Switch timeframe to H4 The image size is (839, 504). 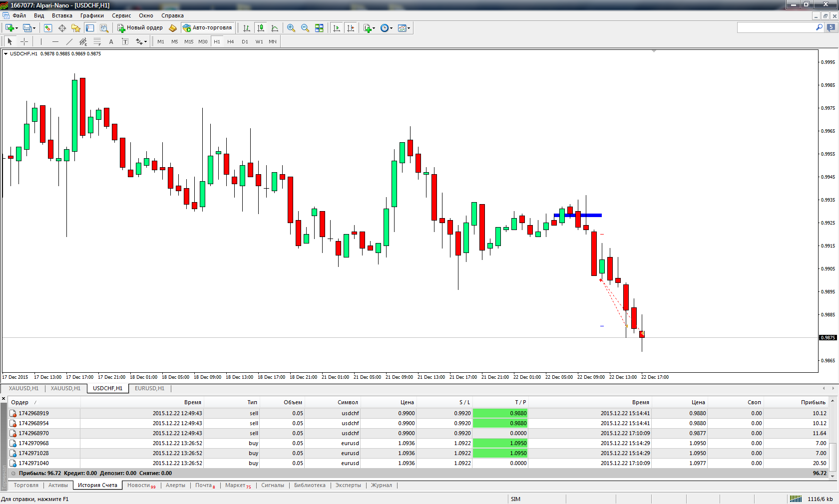231,41
